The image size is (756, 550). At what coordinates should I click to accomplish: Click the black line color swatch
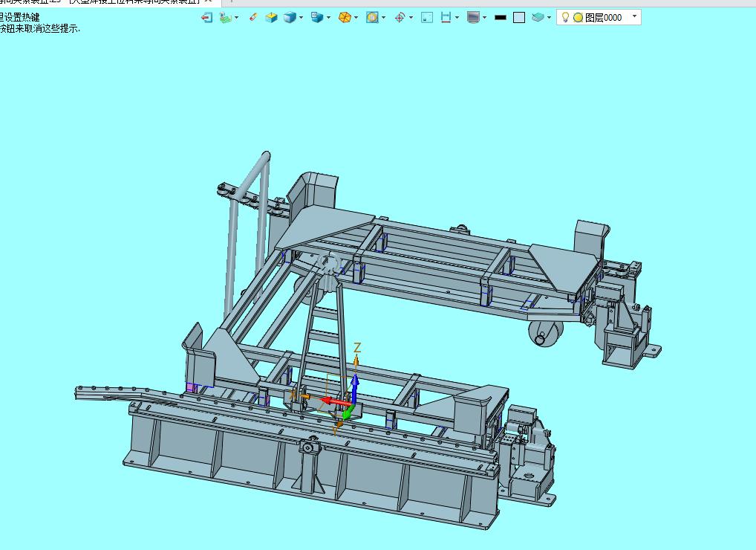[x=501, y=18]
